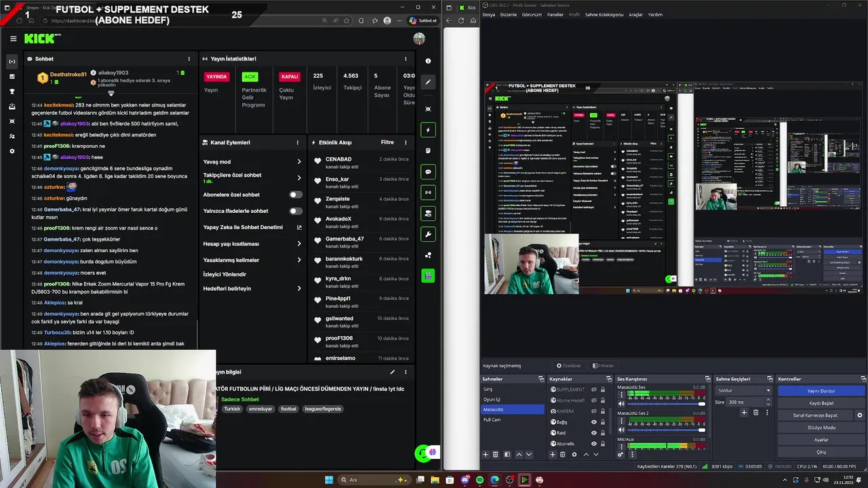Add a new source in OBS Kaynaklar
The image size is (868, 488).
tap(552, 454)
